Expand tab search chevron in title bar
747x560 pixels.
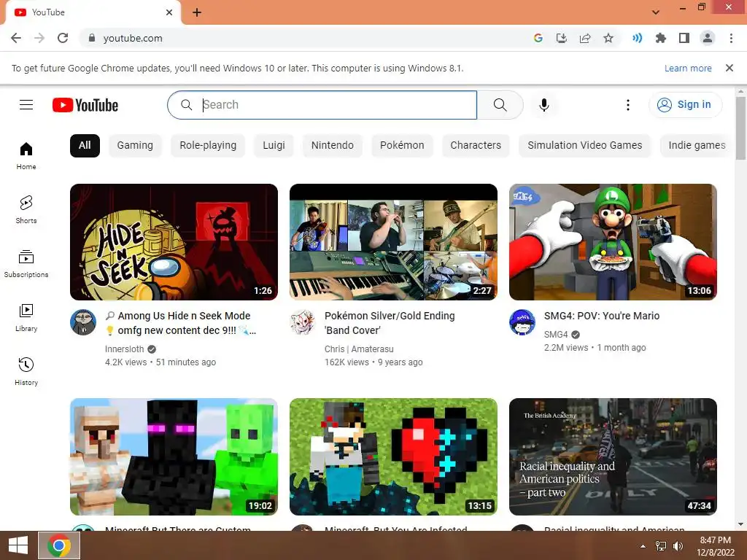[656, 12]
